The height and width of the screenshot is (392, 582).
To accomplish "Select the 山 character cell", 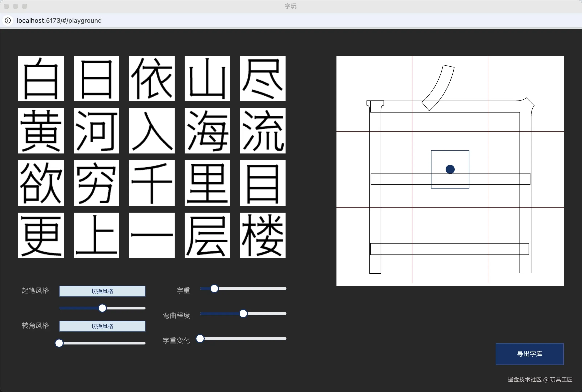I will (207, 78).
